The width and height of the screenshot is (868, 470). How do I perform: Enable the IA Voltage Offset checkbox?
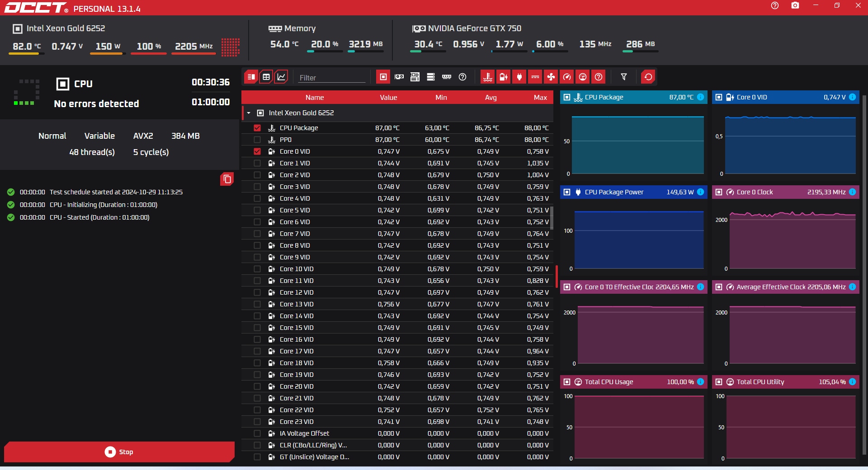point(257,433)
